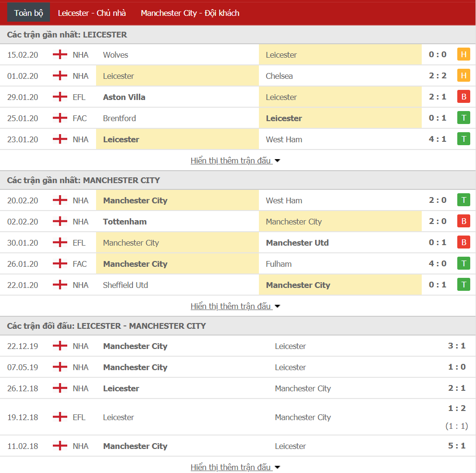Open the Manchester Utd team name
476x473 pixels.
297,243
